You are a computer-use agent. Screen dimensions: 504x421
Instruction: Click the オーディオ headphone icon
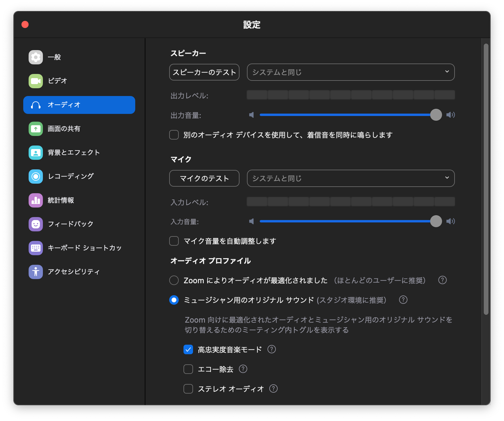click(x=35, y=105)
